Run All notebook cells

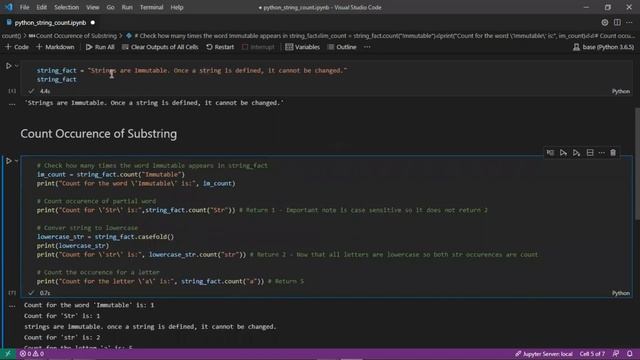[x=100, y=47]
